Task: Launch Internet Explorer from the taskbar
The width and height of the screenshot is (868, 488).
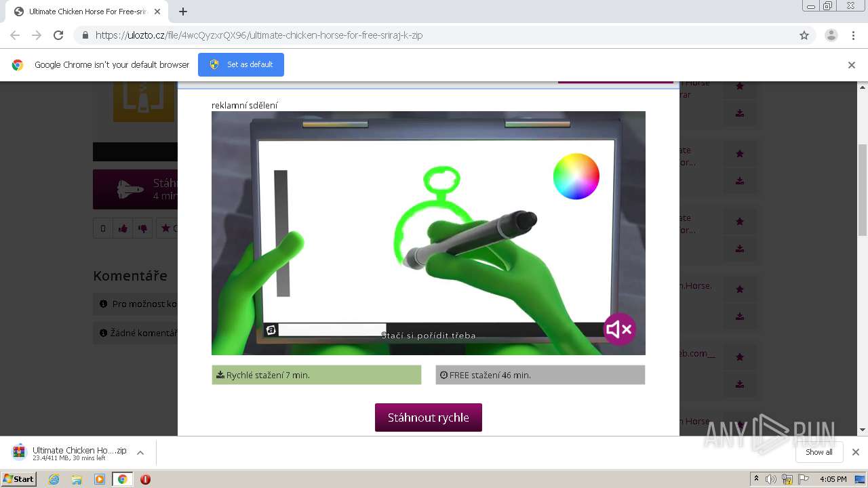Action: pyautogui.click(x=54, y=479)
